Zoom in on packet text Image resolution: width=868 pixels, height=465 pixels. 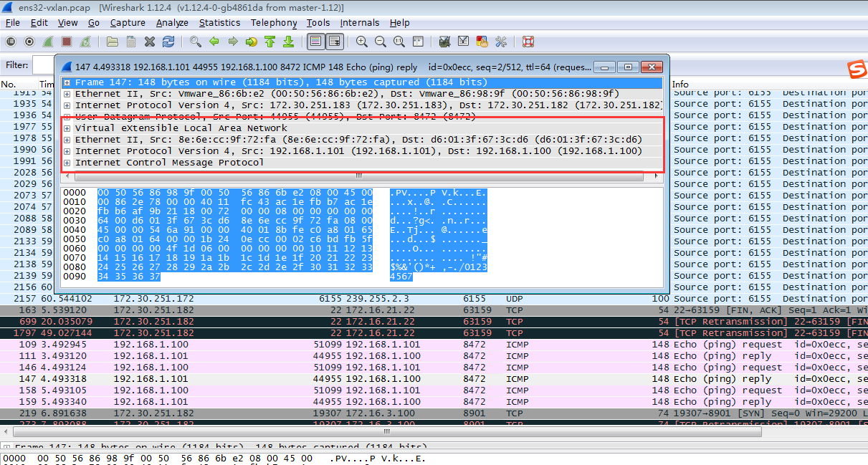click(x=362, y=42)
